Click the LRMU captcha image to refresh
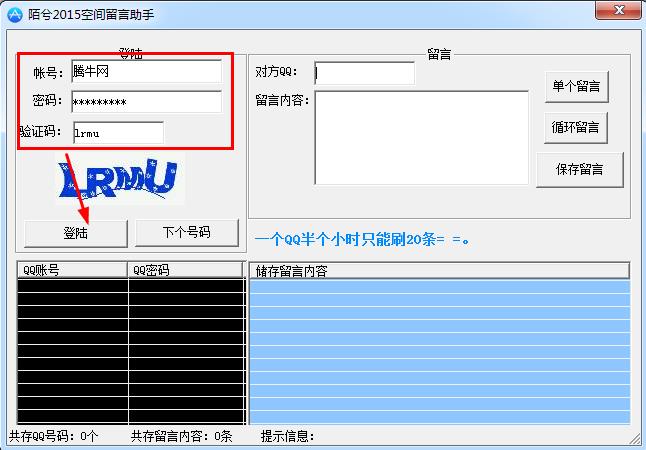This screenshot has width=646, height=450. pyautogui.click(x=118, y=177)
